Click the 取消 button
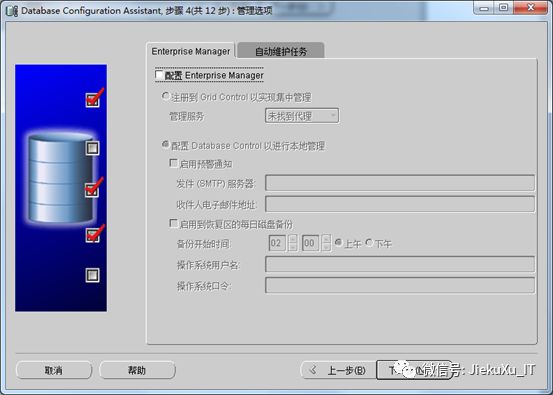The image size is (553, 395). coord(54,370)
